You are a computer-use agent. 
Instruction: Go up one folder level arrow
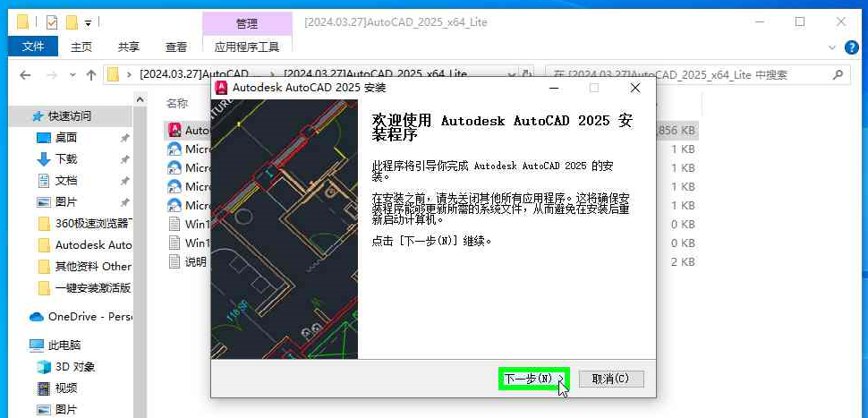pos(91,75)
